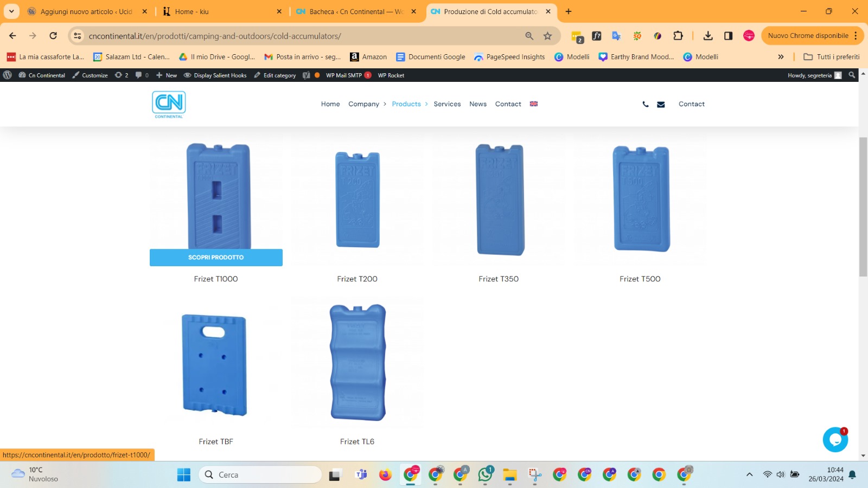
Task: Expand the Products submenu
Action: pyautogui.click(x=426, y=104)
